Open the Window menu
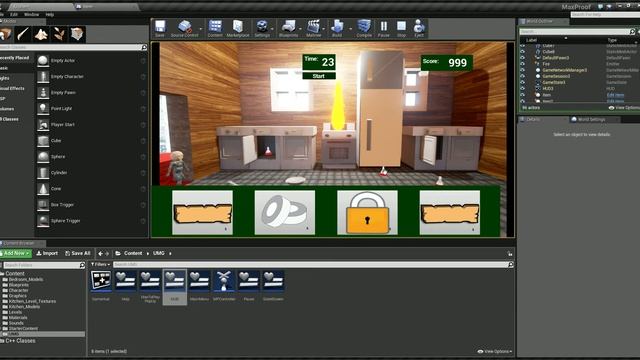 (31, 14)
